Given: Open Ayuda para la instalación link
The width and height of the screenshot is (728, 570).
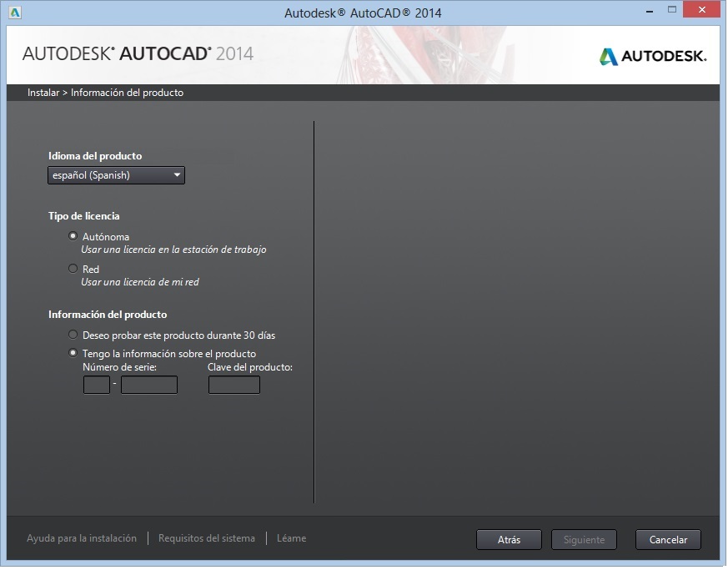Looking at the screenshot, I should coord(82,538).
